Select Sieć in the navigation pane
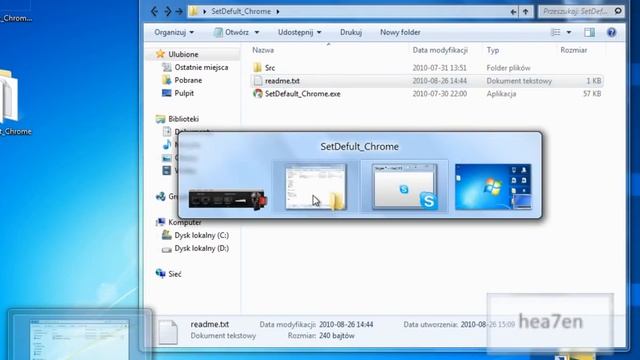The image size is (640, 360). (175, 274)
